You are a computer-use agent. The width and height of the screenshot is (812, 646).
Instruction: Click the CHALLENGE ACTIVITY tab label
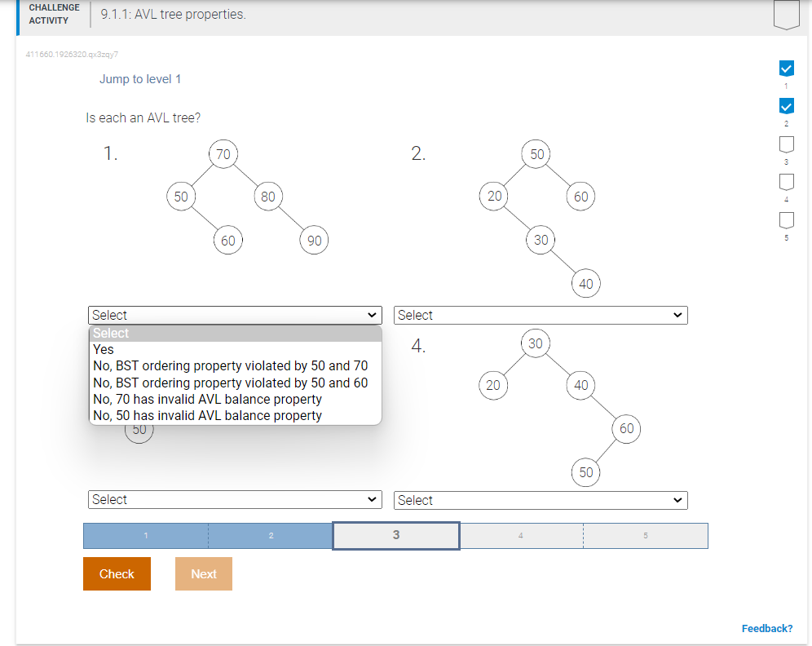coord(54,12)
